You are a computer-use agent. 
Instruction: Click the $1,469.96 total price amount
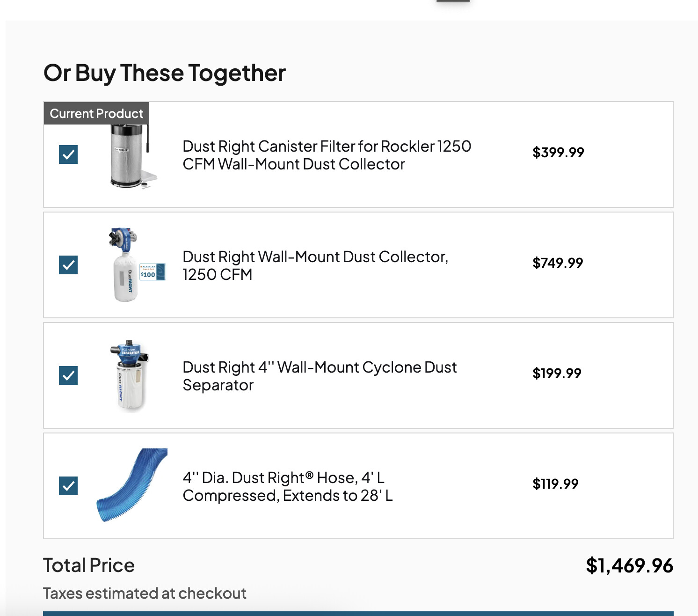coord(629,565)
